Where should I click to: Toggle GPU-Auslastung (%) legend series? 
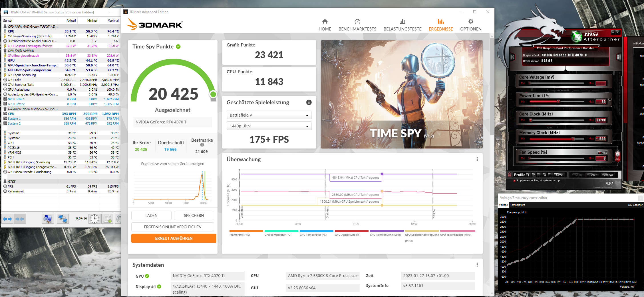click(x=351, y=233)
